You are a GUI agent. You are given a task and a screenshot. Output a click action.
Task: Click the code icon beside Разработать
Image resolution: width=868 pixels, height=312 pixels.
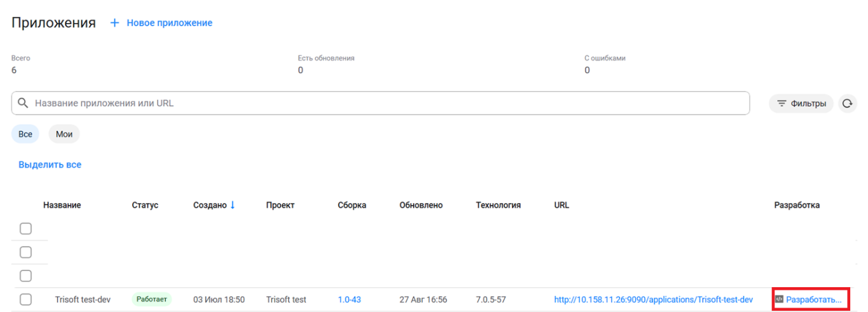click(x=779, y=299)
